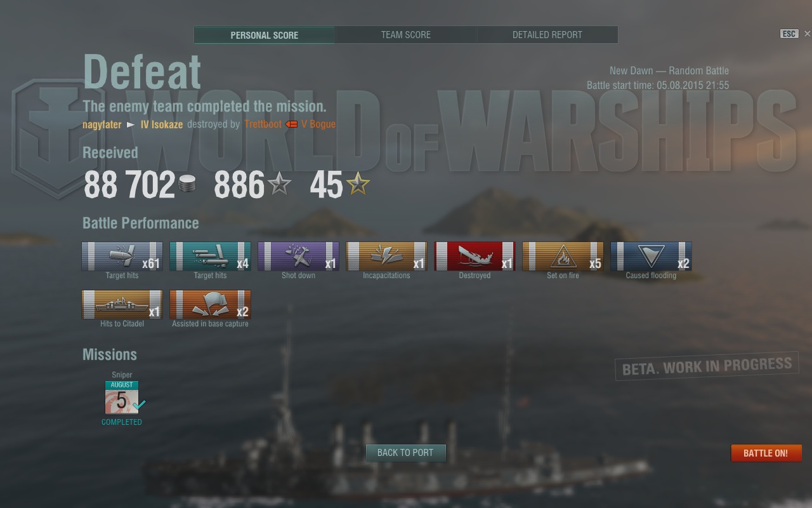Click the Set on fire ribbon

pyautogui.click(x=563, y=256)
